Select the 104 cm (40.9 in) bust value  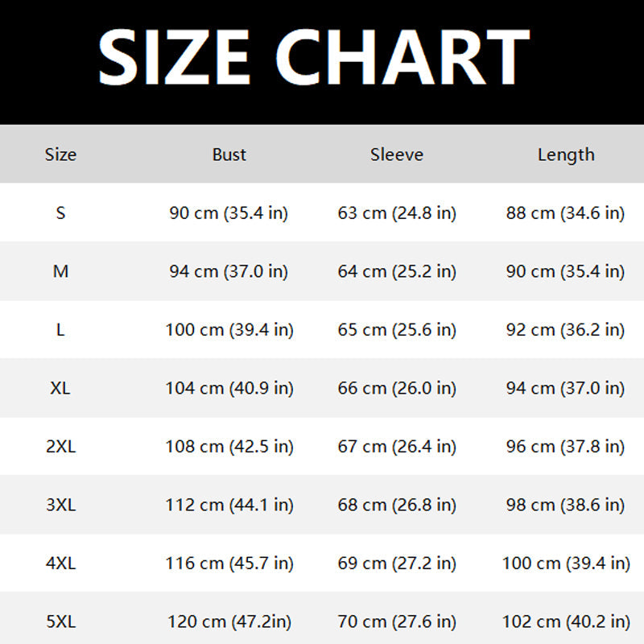(x=229, y=388)
